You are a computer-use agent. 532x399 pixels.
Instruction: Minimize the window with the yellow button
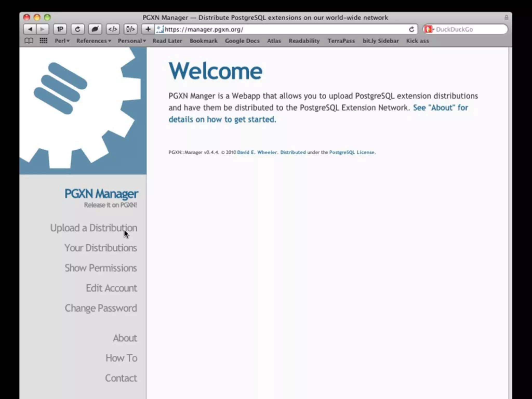point(37,17)
